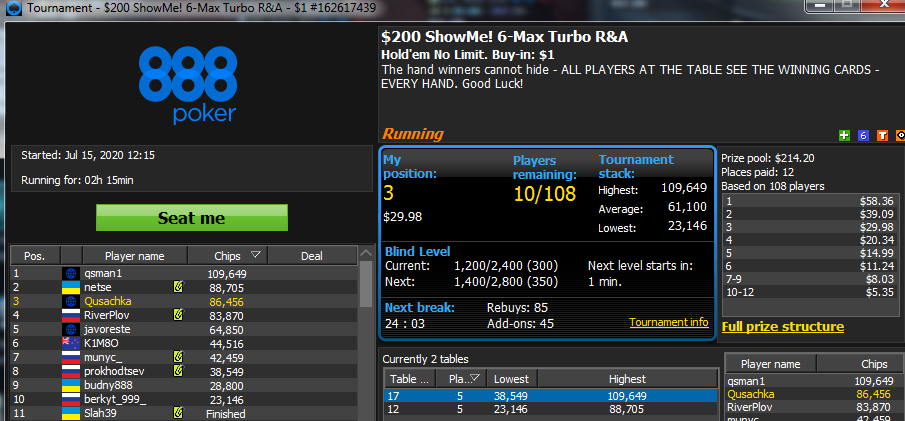Click the 10-12 places $5.35 row
905x421 pixels.
(x=810, y=292)
